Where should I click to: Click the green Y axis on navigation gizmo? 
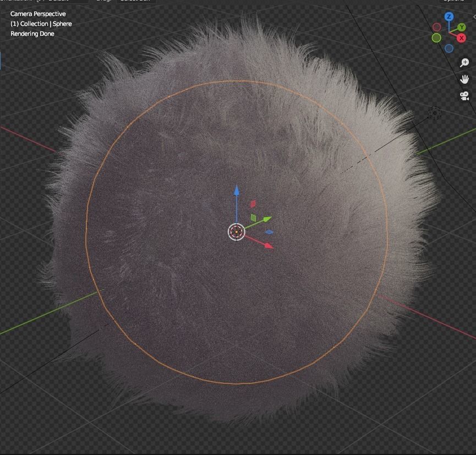point(462,28)
